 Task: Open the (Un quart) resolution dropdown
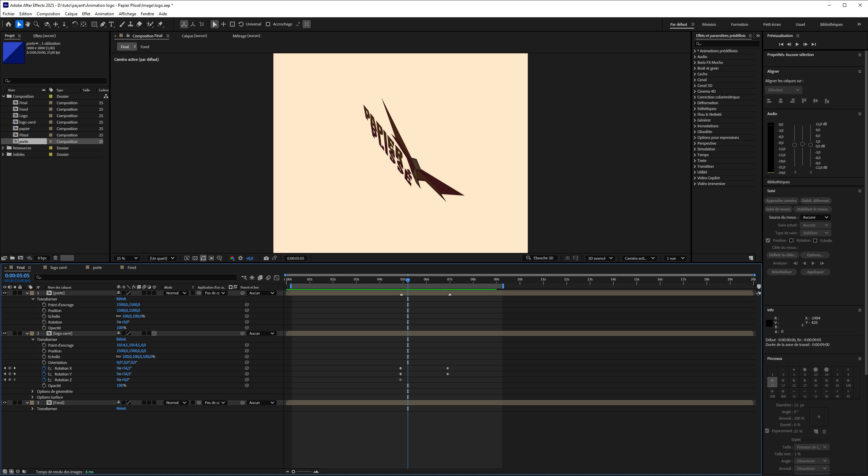point(162,258)
